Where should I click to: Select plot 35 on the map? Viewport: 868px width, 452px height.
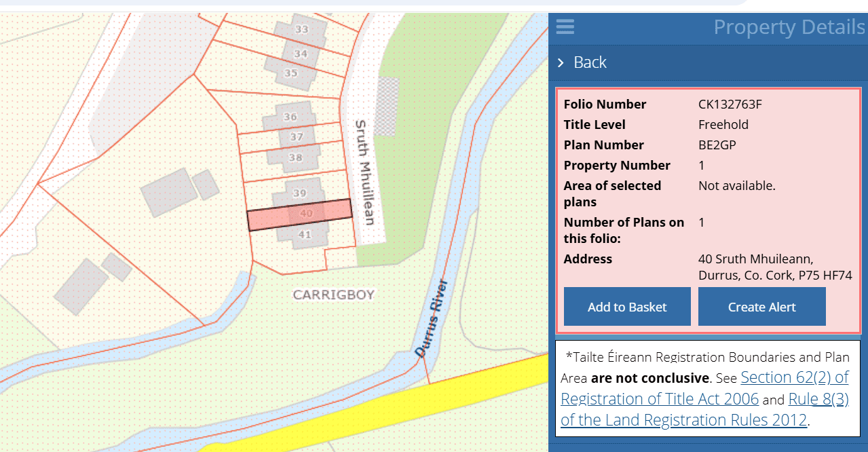point(291,73)
